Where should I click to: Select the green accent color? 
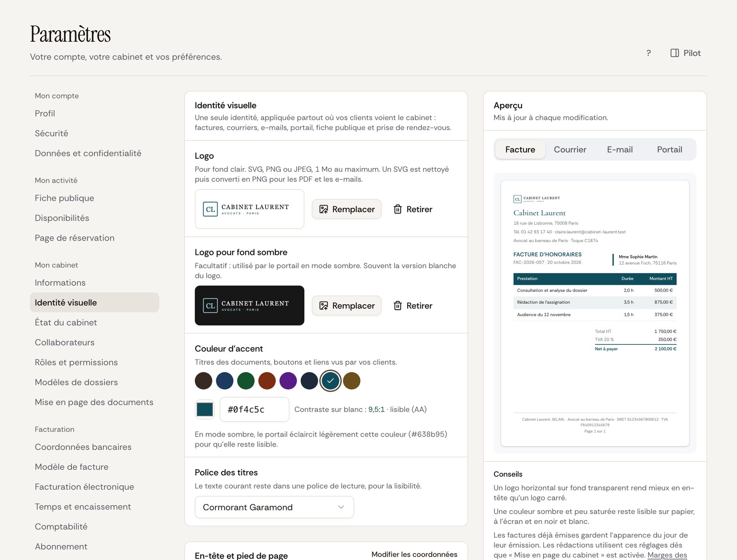(246, 381)
